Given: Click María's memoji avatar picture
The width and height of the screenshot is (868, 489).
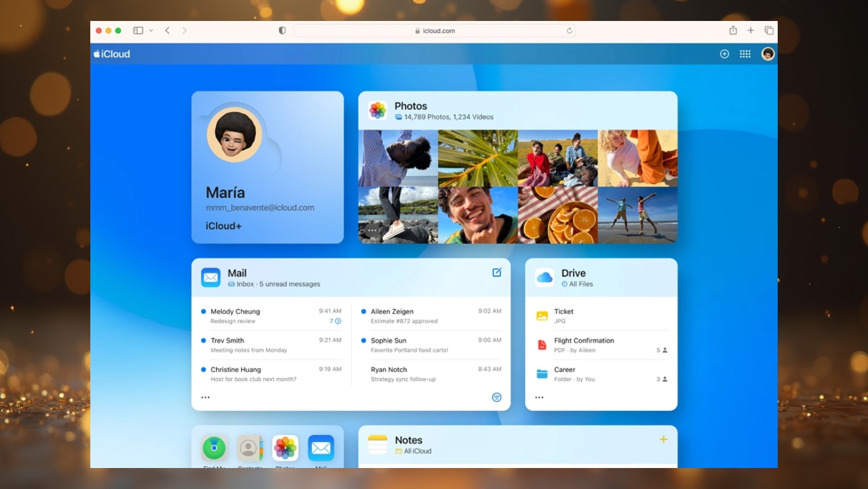Looking at the screenshot, I should tap(234, 134).
